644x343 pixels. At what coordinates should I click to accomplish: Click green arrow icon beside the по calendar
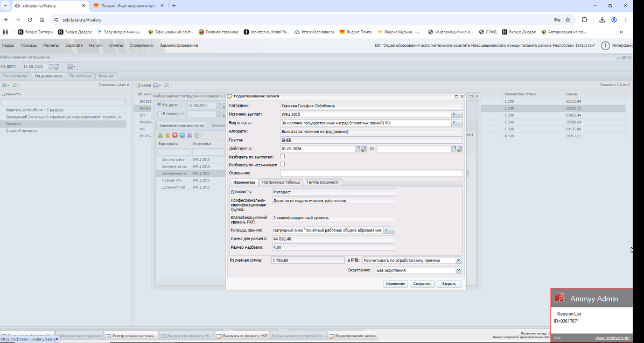coord(460,149)
